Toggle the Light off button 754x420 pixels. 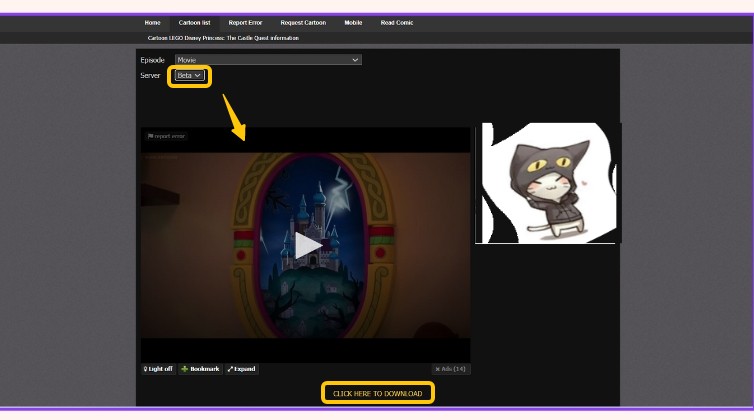point(158,369)
